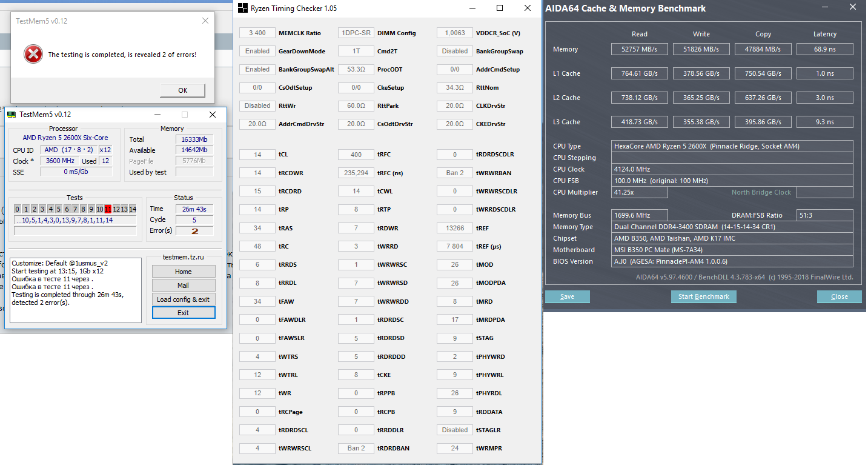The height and width of the screenshot is (468, 868).
Task: Click the tRCDRD timing value field
Action: point(257,191)
